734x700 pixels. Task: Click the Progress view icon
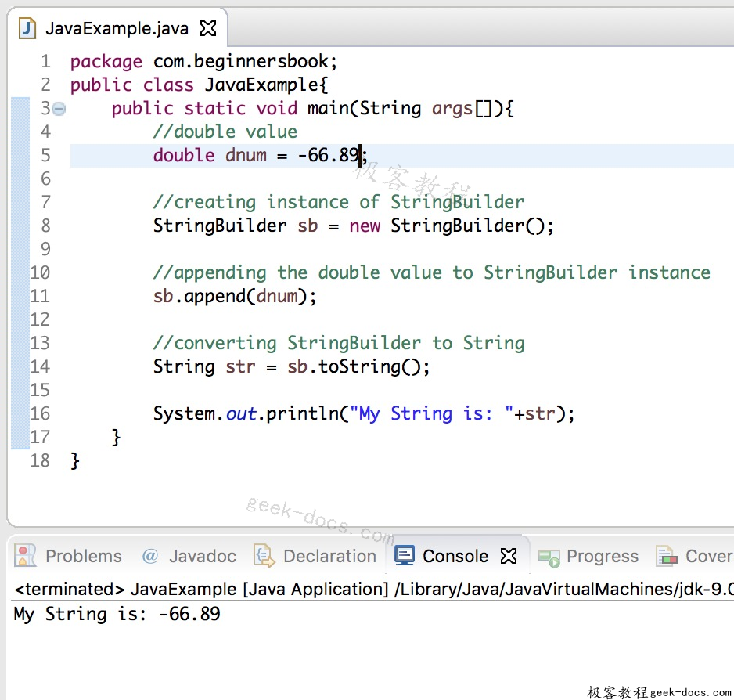[x=547, y=556]
